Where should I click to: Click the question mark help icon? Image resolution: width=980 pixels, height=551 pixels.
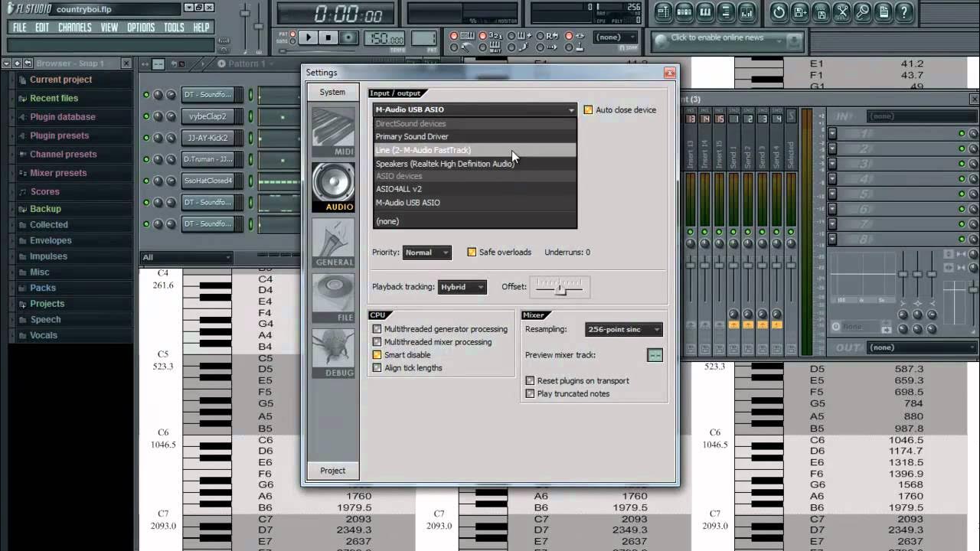[904, 11]
